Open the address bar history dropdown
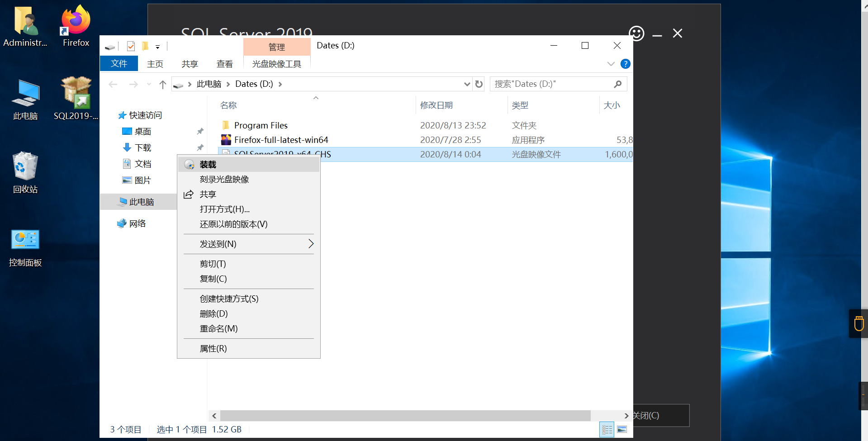Screen dimensions: 868x441 pyautogui.click(x=467, y=84)
